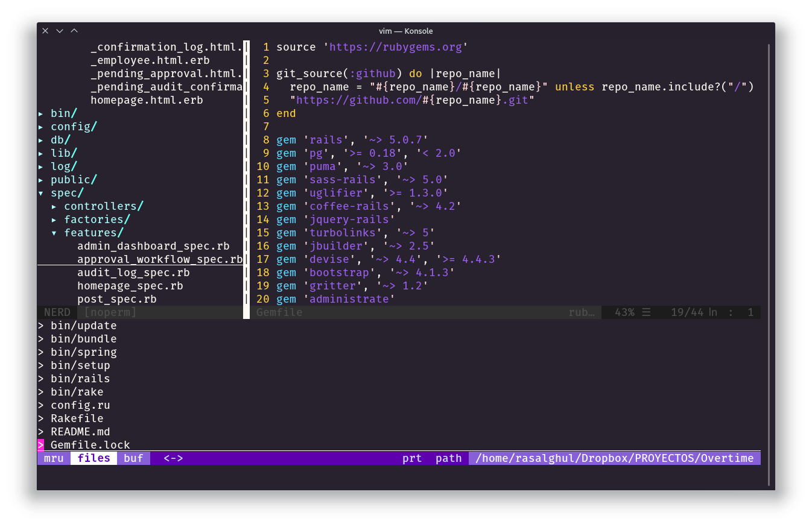This screenshot has width=812, height=527.
Task: Expand the bin/ folder in NERDTree
Action: point(41,113)
